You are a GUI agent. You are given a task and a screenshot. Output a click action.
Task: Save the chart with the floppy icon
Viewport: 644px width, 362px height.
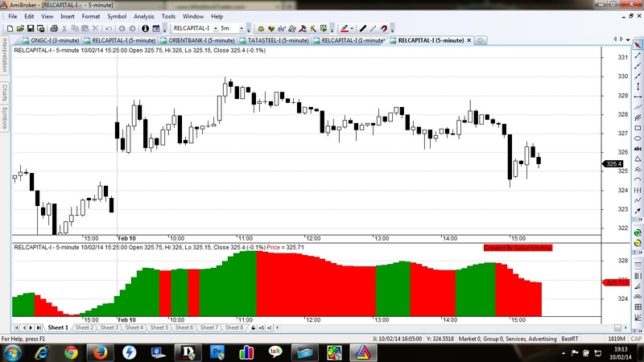coord(31,28)
